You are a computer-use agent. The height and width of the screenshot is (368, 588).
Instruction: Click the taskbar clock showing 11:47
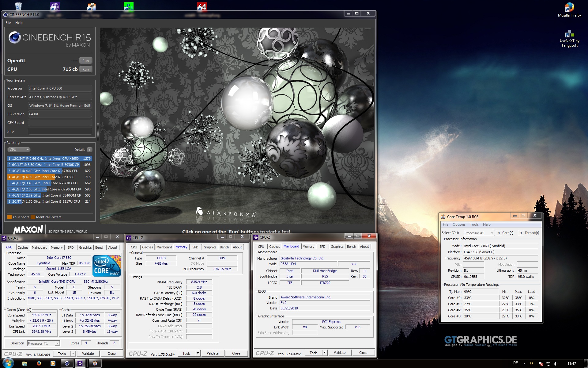(571, 364)
